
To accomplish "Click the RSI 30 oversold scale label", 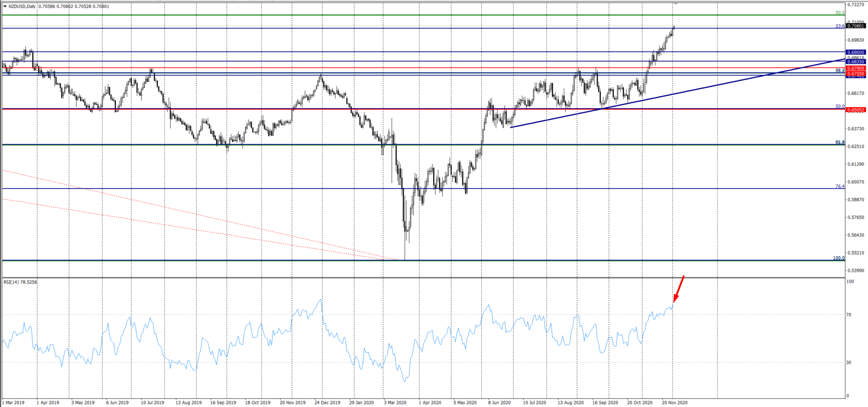I will 849,363.
